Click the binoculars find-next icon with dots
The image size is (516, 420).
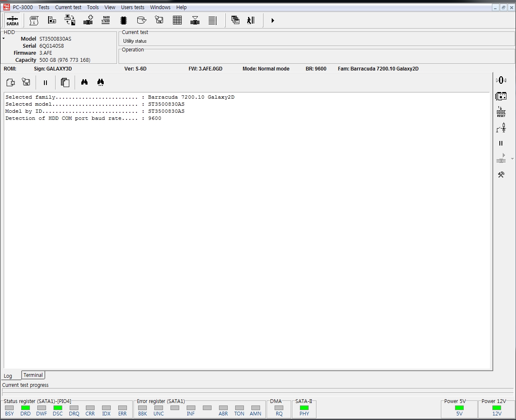pyautogui.click(x=100, y=82)
